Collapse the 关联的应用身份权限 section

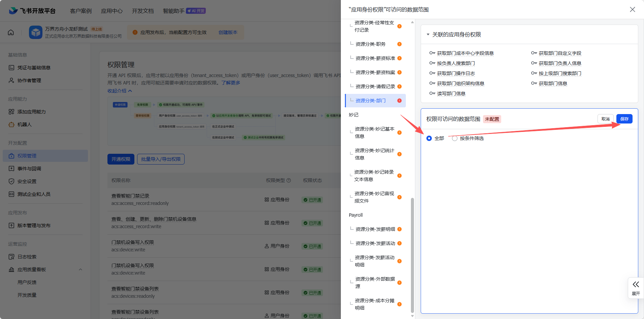point(428,35)
